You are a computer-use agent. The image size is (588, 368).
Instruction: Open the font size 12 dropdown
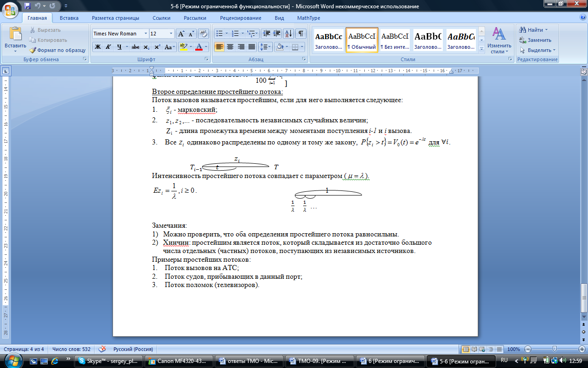pyautogui.click(x=171, y=34)
